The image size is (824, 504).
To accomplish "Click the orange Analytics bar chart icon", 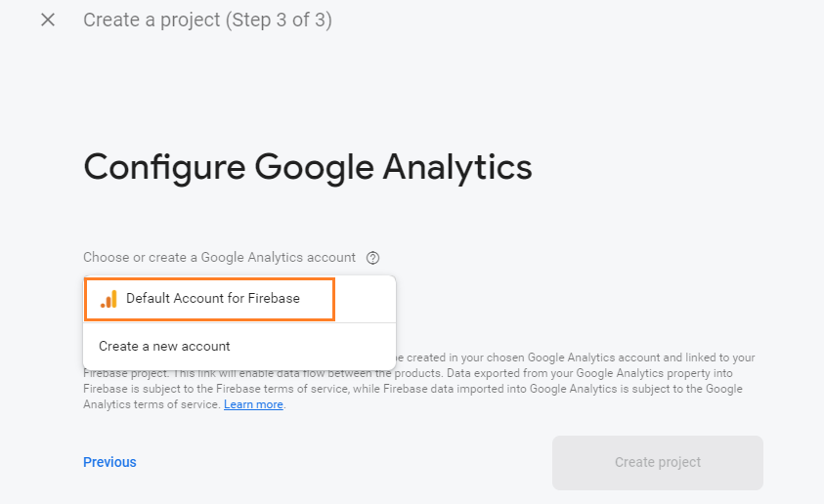I will (x=108, y=299).
